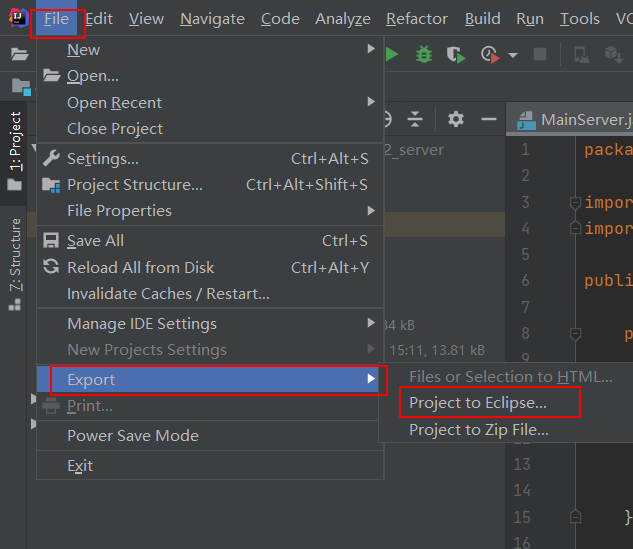633x549 pixels.
Task: Click the project folder icon in navigation bar
Action: click(21, 87)
